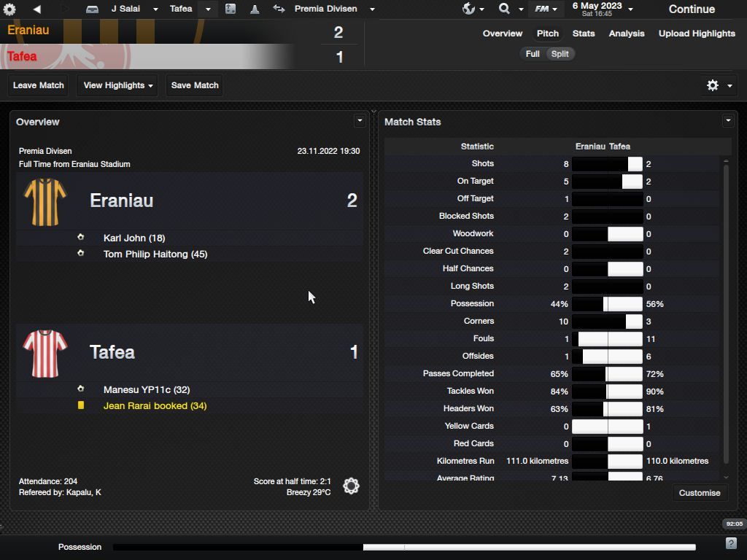The image size is (747, 560).
Task: Click the bottom Possession bar
Action: tap(404, 547)
